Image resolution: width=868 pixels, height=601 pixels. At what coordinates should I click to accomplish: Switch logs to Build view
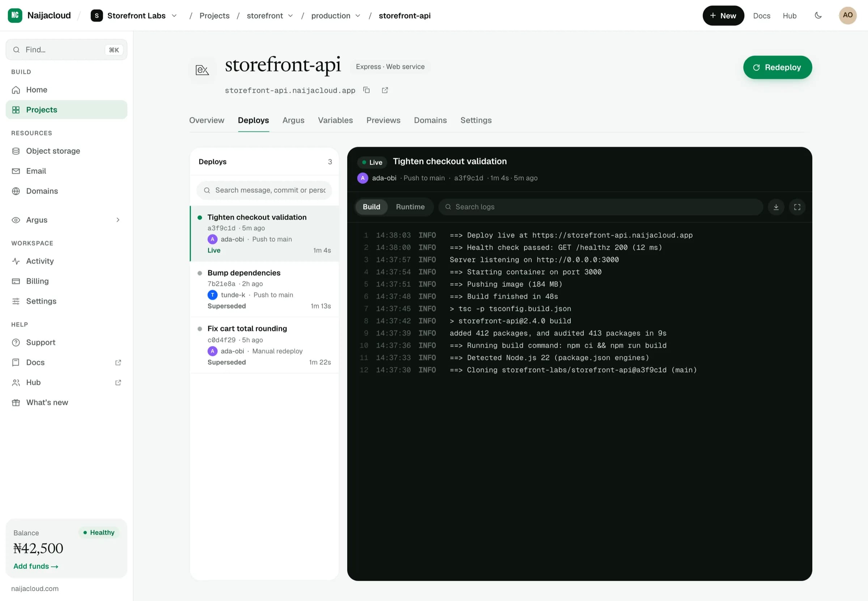tap(371, 207)
